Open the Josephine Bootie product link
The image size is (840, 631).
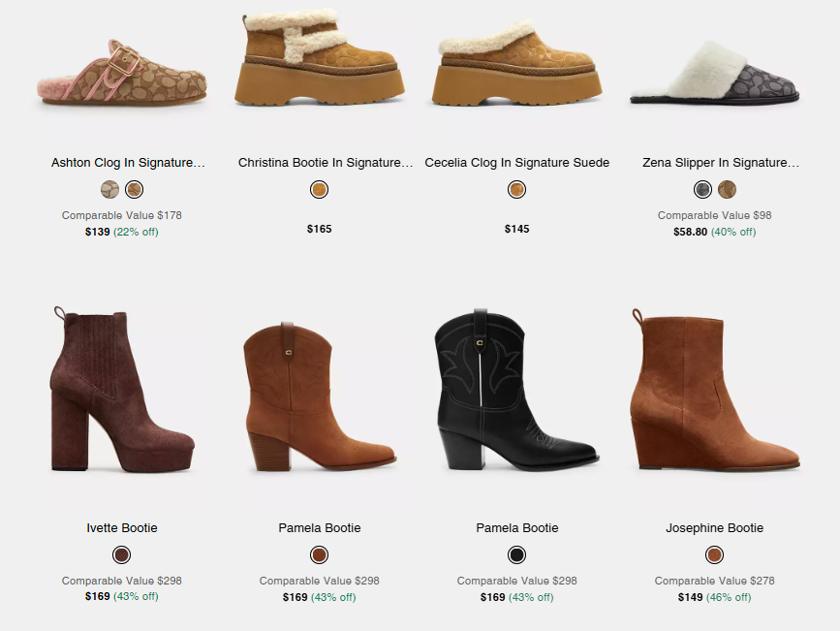pyautogui.click(x=714, y=528)
